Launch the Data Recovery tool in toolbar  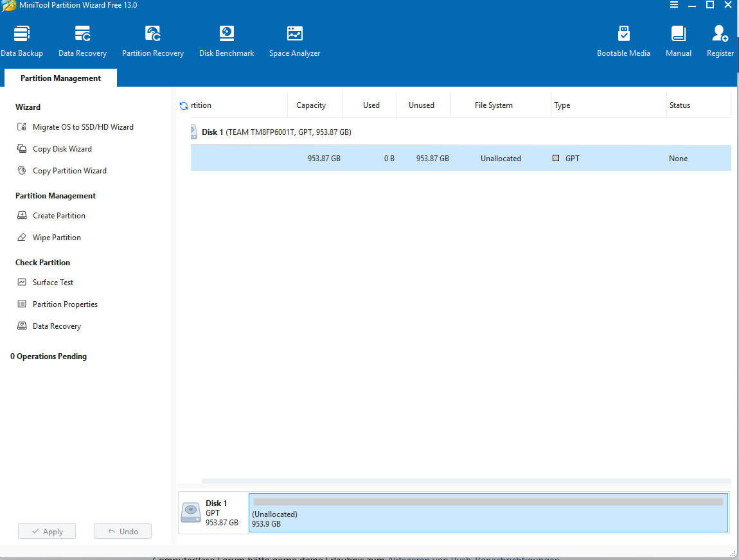[82, 41]
